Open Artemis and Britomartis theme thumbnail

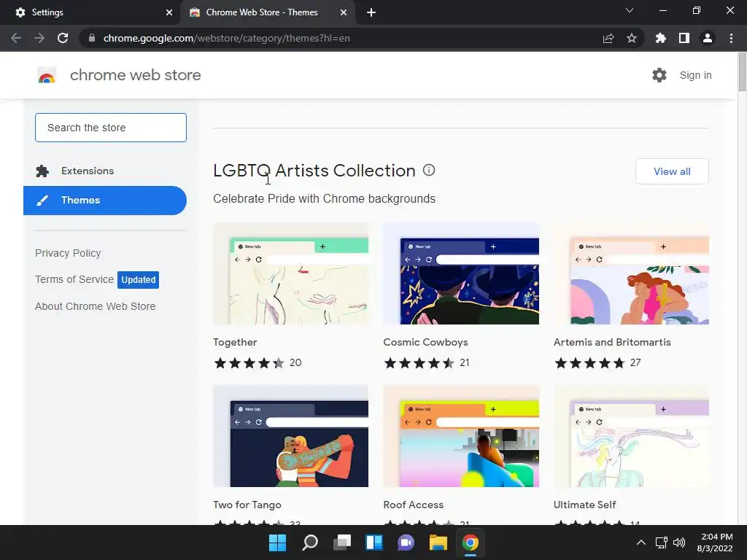tap(631, 274)
